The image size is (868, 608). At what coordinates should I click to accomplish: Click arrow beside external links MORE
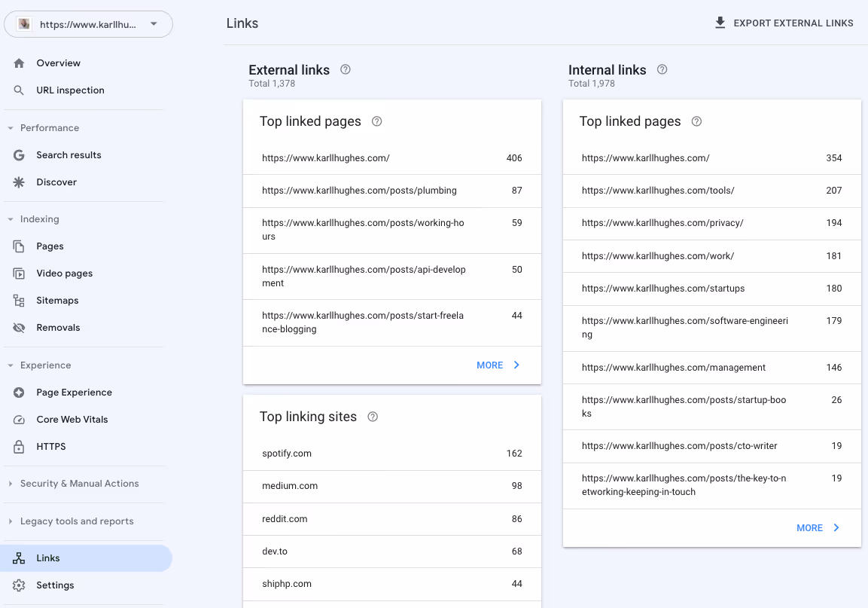[x=516, y=365]
